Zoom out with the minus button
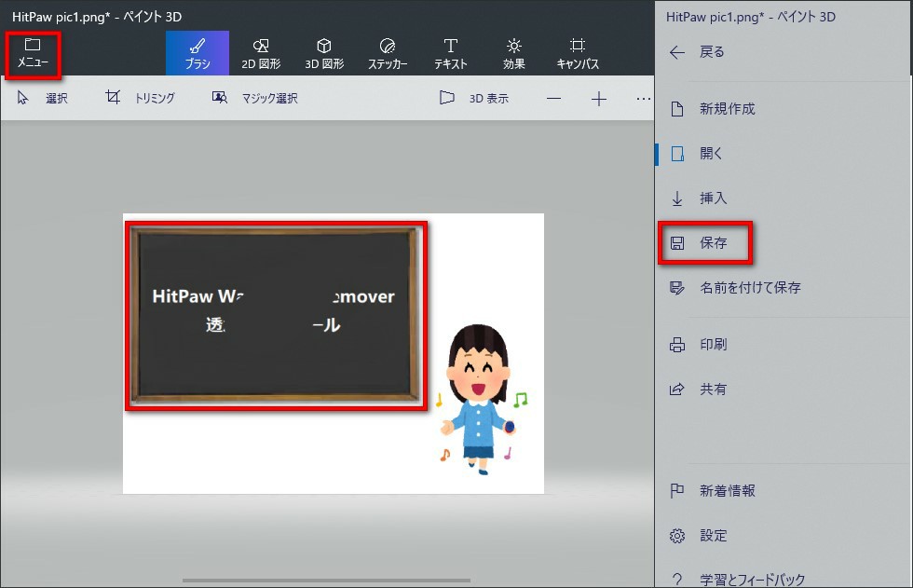The width and height of the screenshot is (913, 588). tap(553, 99)
